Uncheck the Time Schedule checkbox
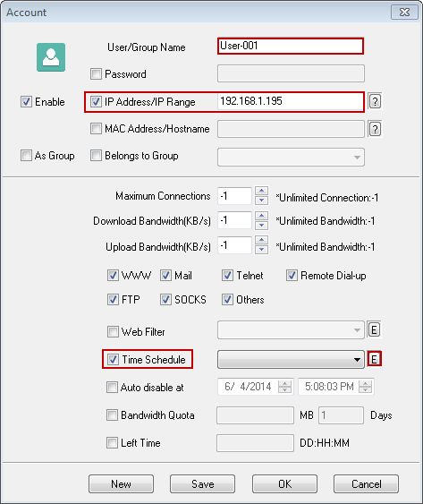The height and width of the screenshot is (504, 423). point(113,359)
